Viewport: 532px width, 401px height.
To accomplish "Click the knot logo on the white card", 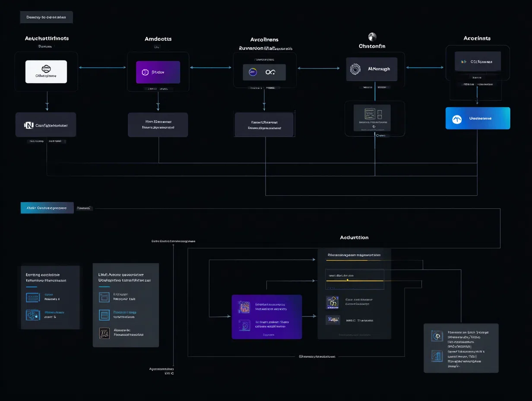I will point(46,68).
